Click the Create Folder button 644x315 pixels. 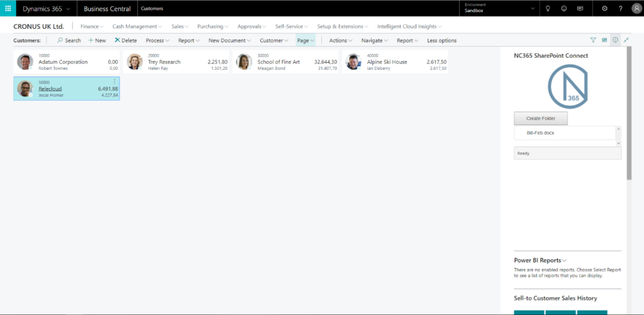click(x=540, y=118)
